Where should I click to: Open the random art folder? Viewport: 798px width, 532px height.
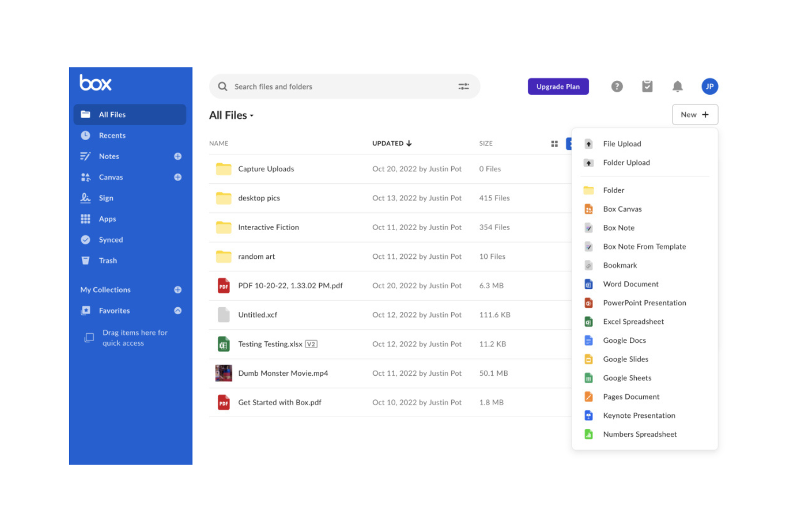pyautogui.click(x=257, y=257)
